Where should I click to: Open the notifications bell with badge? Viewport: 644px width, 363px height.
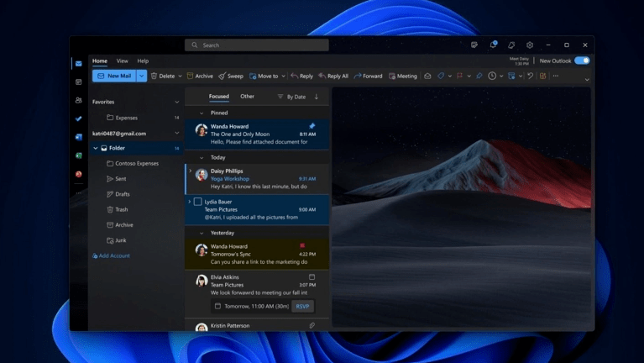[493, 45]
